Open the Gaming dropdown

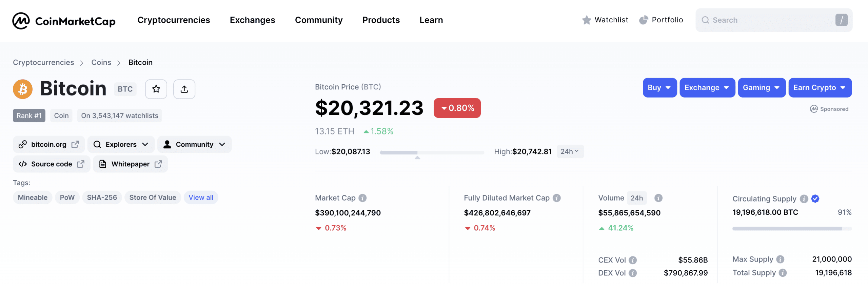pyautogui.click(x=762, y=88)
